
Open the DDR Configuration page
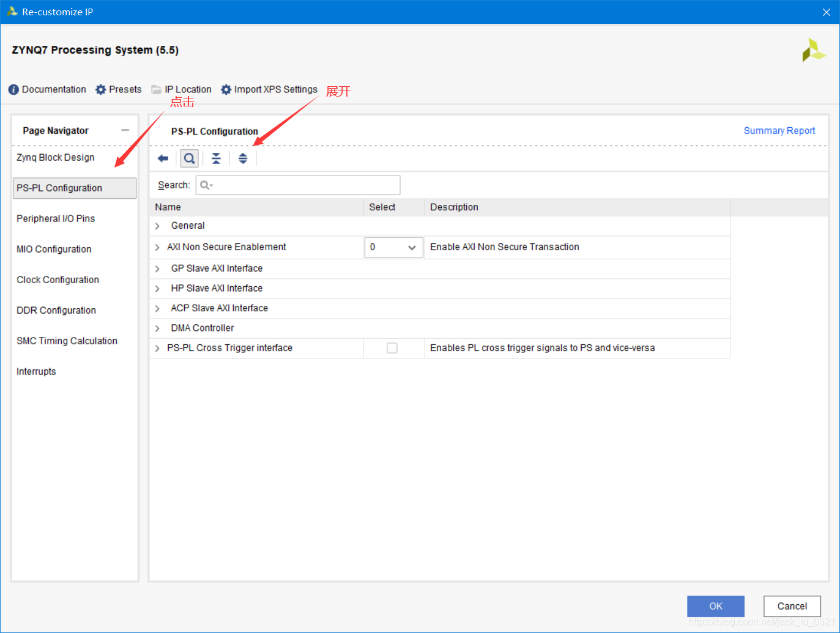[56, 310]
